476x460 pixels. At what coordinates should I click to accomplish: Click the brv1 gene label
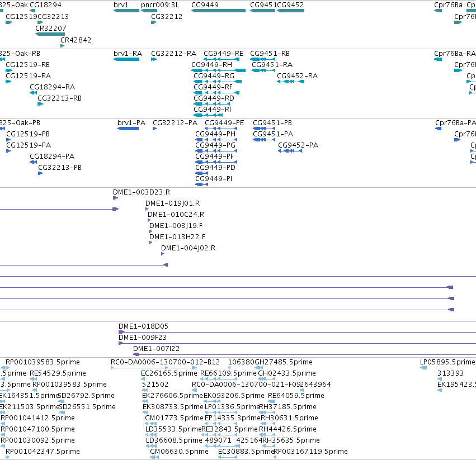click(121, 5)
